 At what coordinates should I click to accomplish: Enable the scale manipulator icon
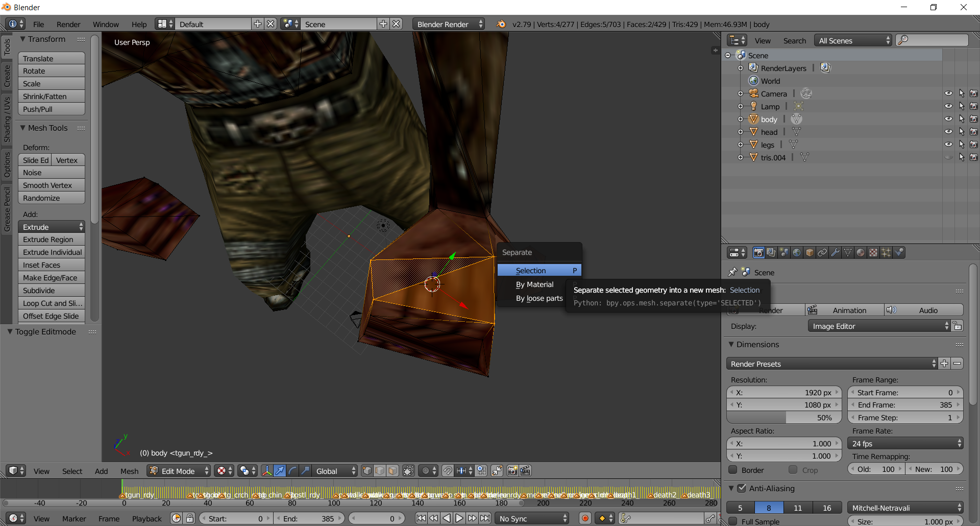pos(305,471)
